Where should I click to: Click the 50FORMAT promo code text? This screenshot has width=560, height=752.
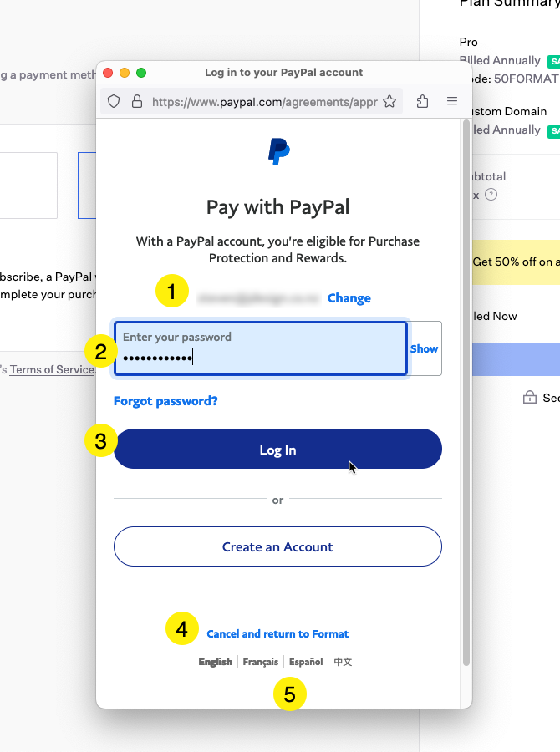527,79
